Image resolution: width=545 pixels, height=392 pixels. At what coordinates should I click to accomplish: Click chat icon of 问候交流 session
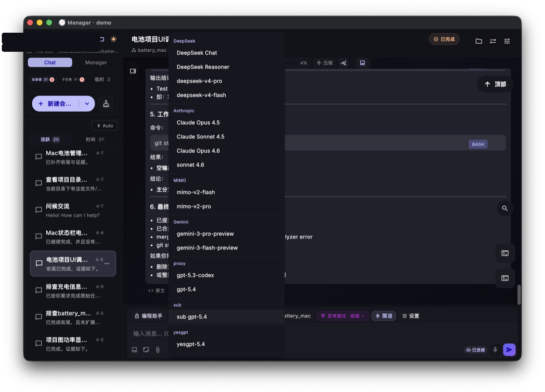point(39,210)
